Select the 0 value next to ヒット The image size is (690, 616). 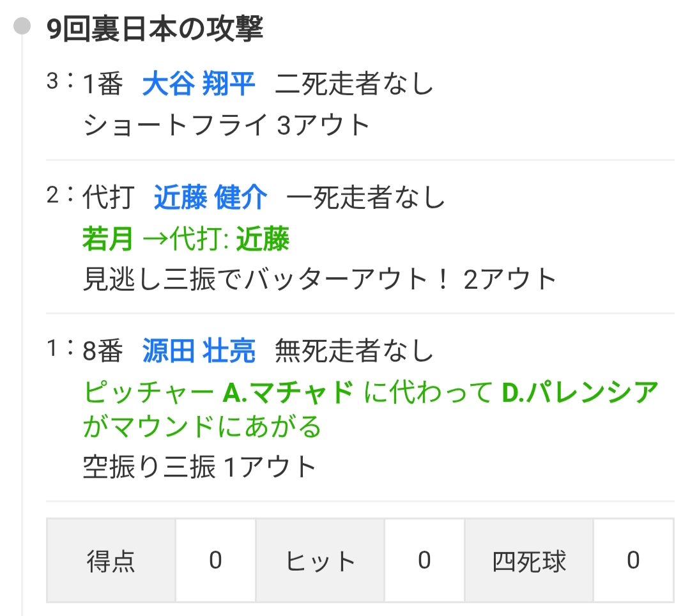click(x=424, y=561)
